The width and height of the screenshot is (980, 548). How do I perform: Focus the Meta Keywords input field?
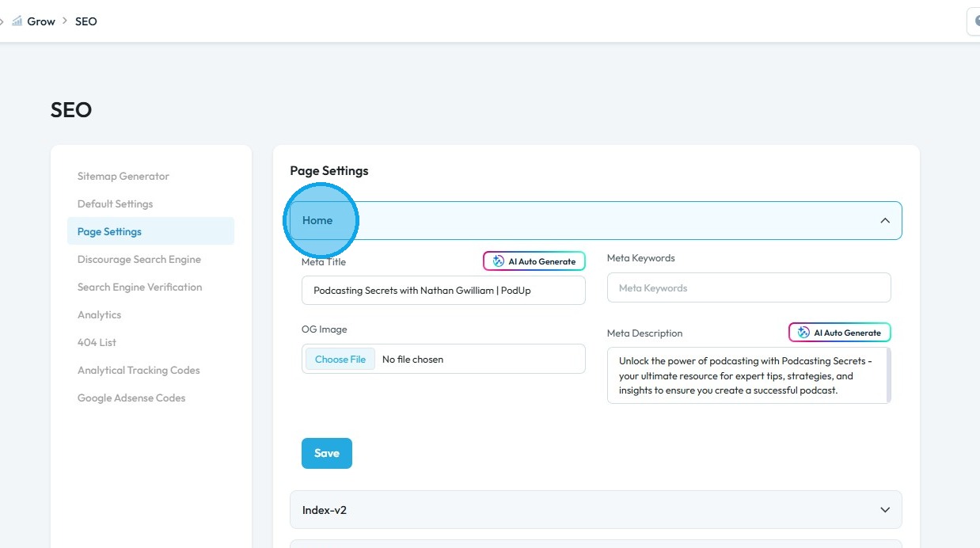(x=749, y=287)
